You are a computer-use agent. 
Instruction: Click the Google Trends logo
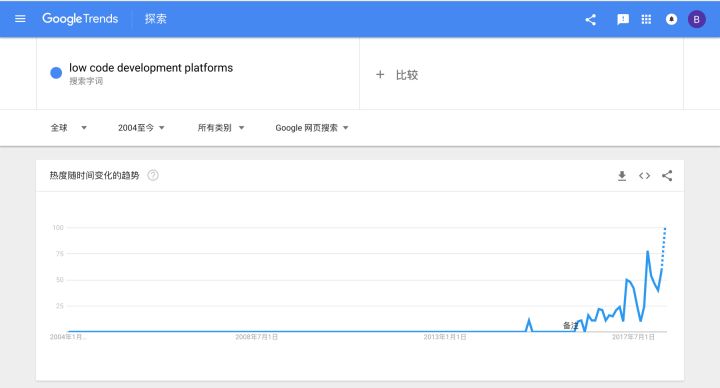tap(80, 19)
